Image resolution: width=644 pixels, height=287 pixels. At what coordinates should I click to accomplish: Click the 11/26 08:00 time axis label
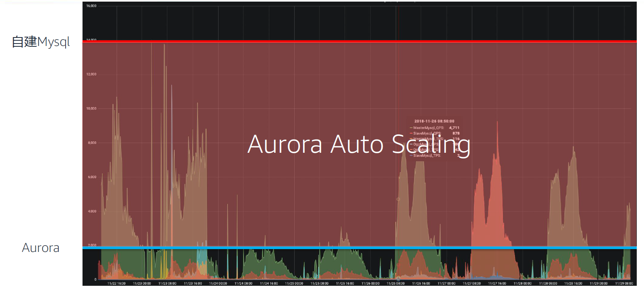tap(396, 283)
